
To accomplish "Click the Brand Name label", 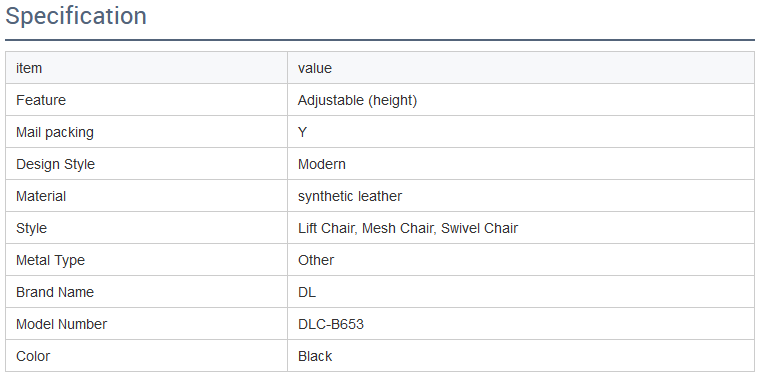I will click(55, 292).
